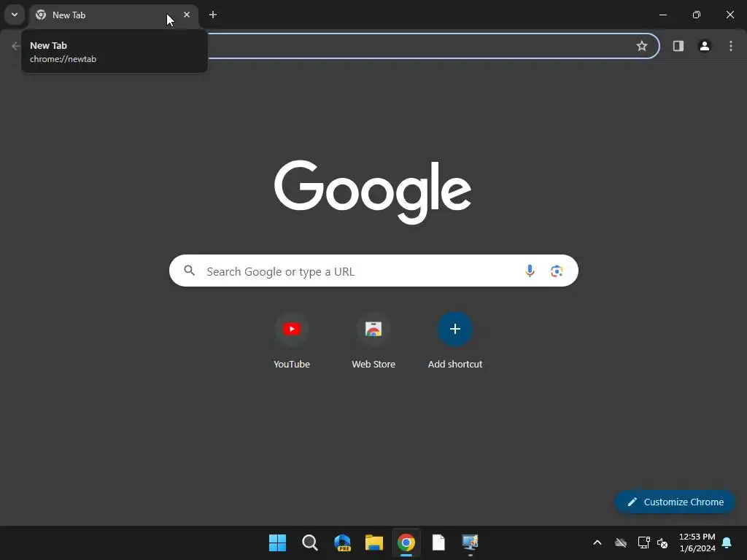Open the Chrome profile menu
The image size is (747, 560).
[705, 46]
